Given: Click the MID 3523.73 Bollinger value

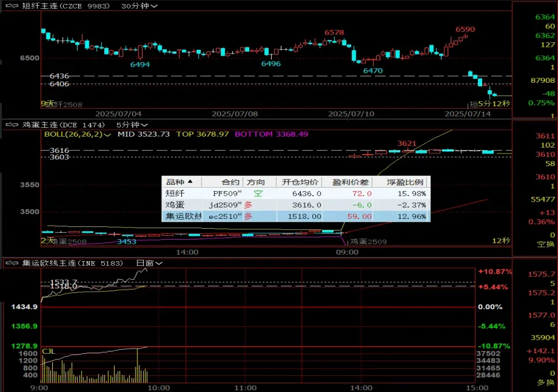Looking at the screenshot, I should click(144, 134).
